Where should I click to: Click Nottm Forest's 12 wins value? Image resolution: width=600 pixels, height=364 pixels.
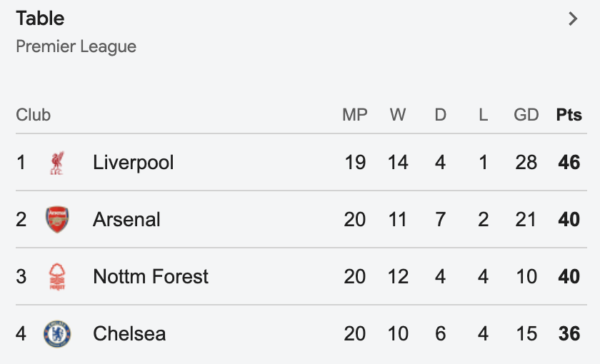(x=398, y=276)
